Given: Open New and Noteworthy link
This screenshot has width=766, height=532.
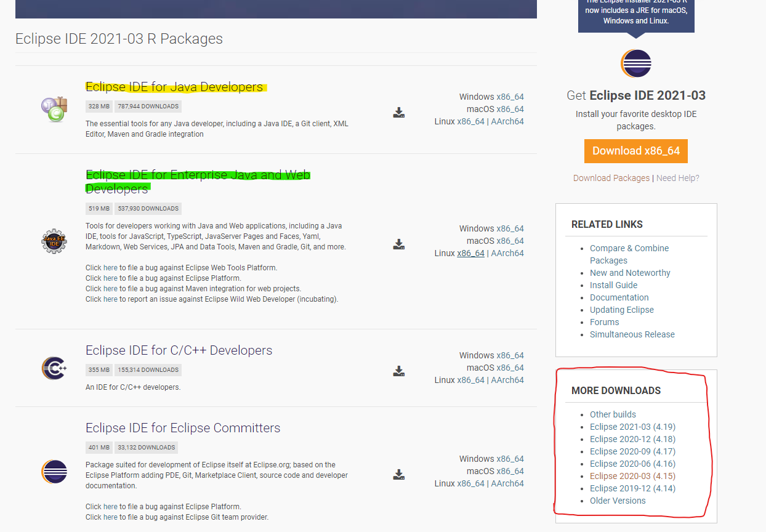Looking at the screenshot, I should click(630, 273).
